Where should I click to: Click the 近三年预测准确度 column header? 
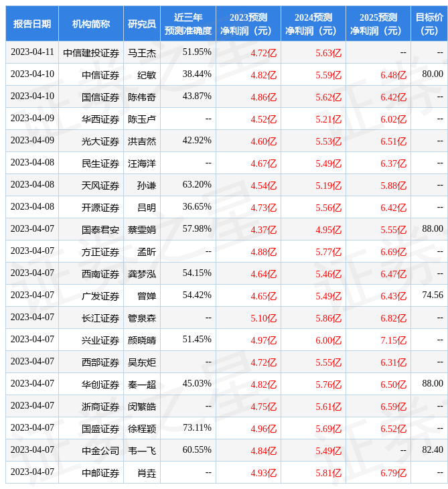188,23
